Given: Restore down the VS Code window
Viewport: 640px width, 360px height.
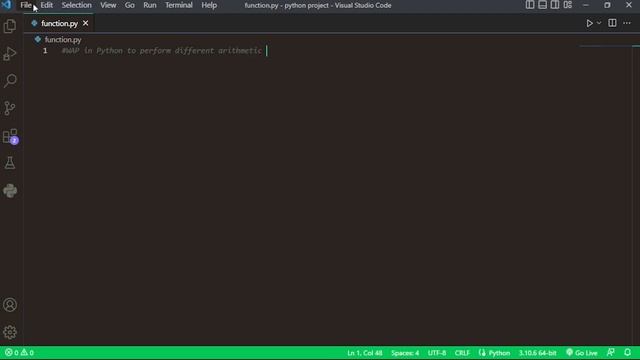Looking at the screenshot, I should point(607,5).
